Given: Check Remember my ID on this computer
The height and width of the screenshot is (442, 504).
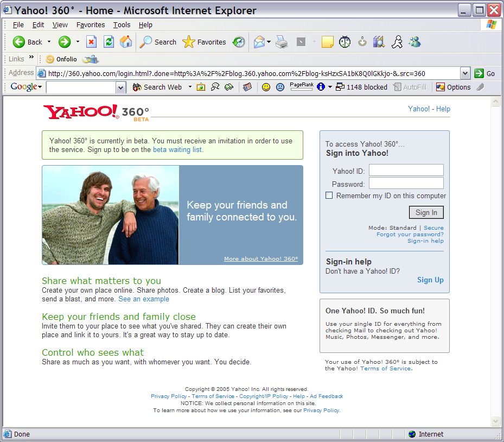Looking at the screenshot, I should [329, 195].
